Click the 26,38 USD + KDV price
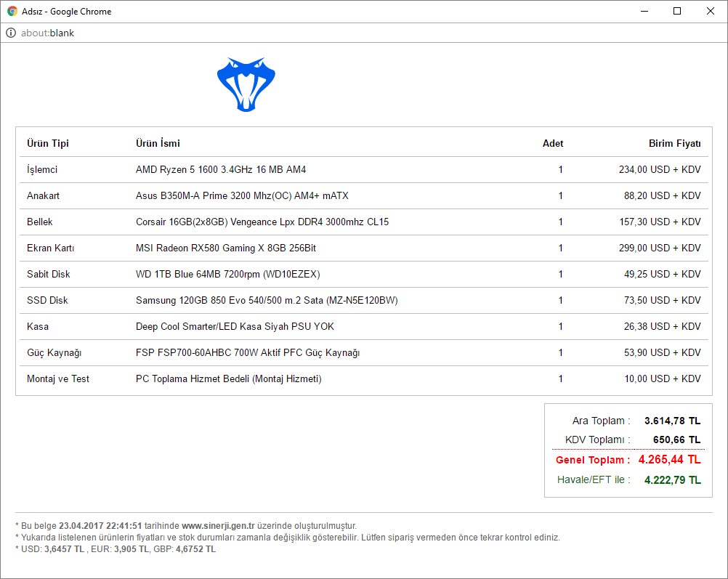 click(x=662, y=326)
